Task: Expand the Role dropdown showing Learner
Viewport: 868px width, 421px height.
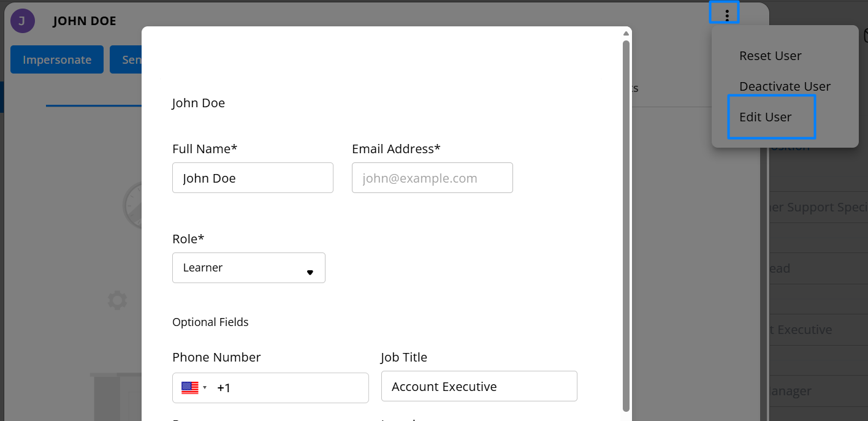Action: pyautogui.click(x=248, y=268)
